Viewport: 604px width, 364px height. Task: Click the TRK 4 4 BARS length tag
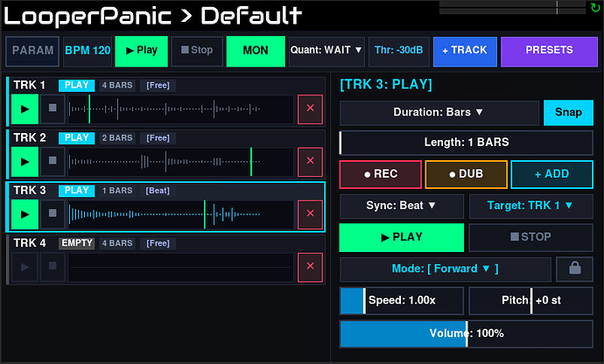coord(117,243)
